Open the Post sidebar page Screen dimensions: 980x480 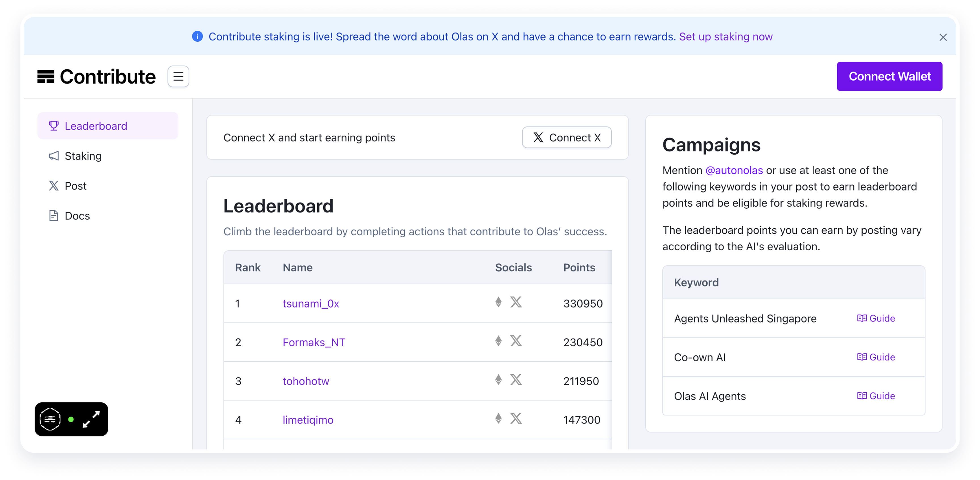point(75,186)
